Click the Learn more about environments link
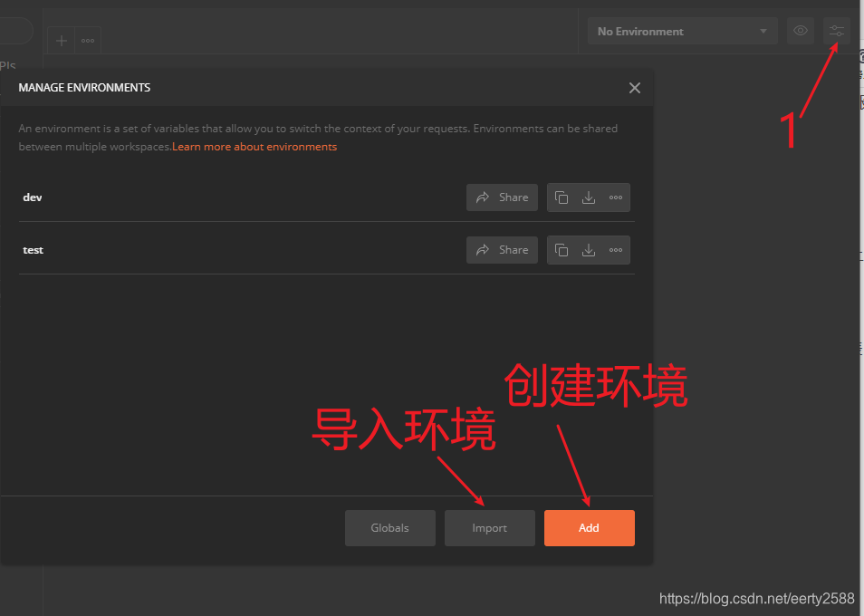The height and width of the screenshot is (616, 864). click(254, 146)
